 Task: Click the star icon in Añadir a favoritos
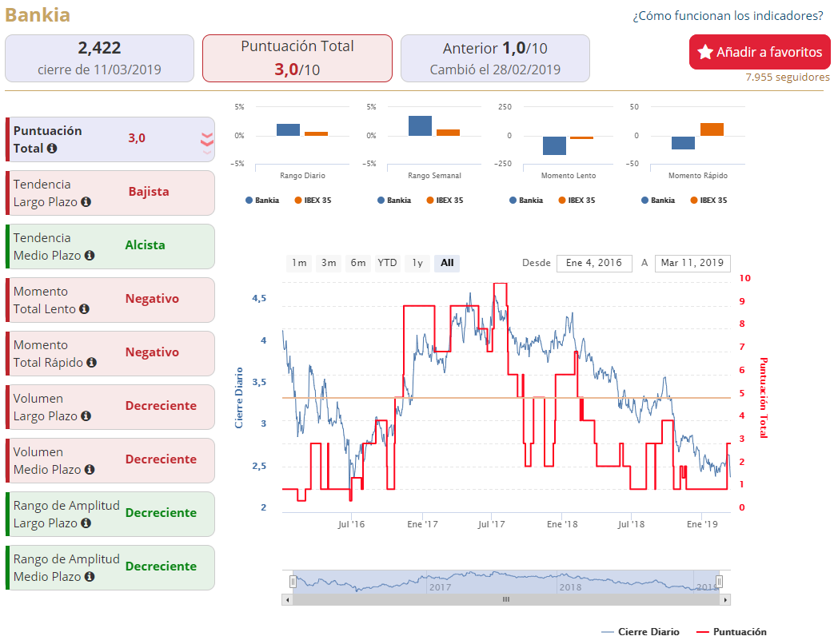click(x=705, y=52)
